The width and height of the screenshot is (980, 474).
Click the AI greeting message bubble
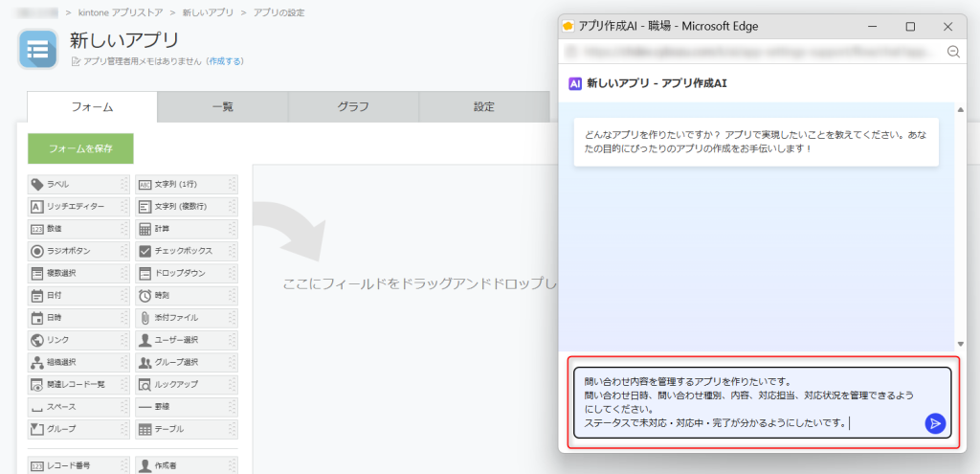(756, 142)
